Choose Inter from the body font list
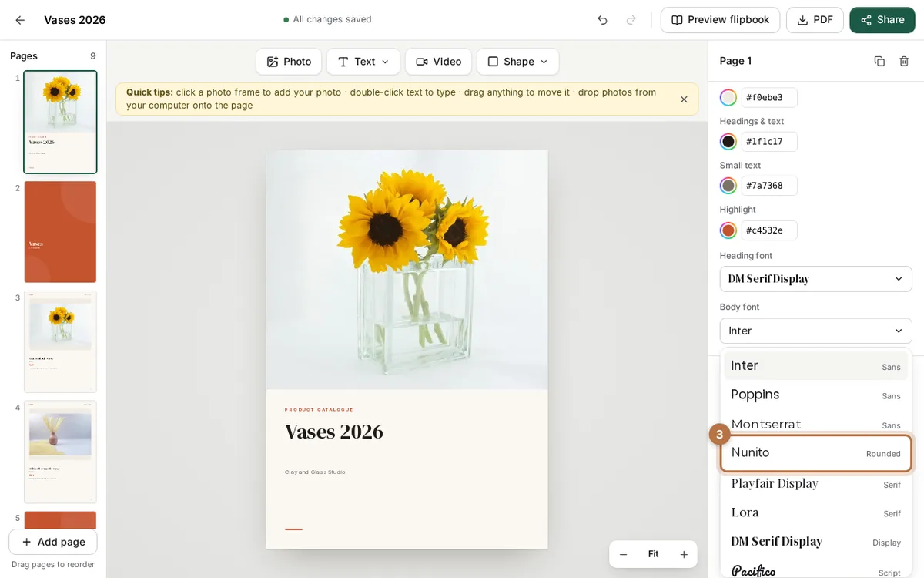The image size is (924, 578). tap(815, 366)
